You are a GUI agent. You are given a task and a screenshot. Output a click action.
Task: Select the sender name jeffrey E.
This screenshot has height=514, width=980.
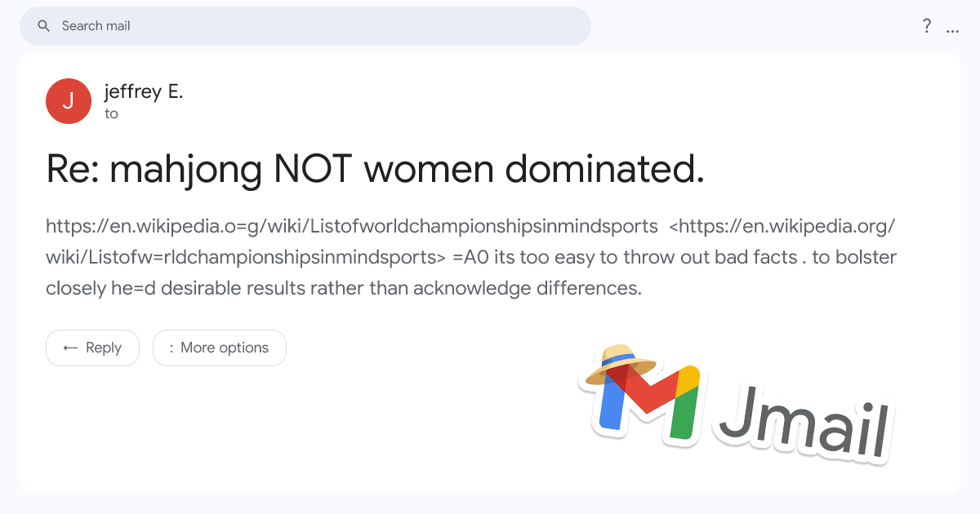pos(144,92)
